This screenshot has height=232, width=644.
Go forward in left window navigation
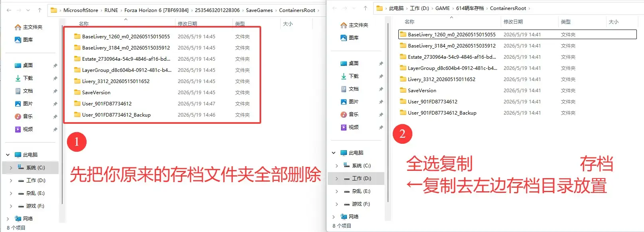[19, 10]
